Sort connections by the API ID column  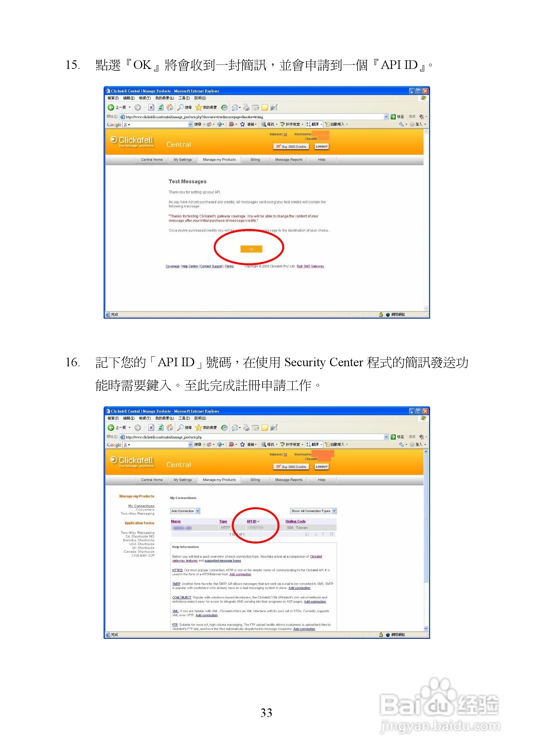click(x=252, y=521)
